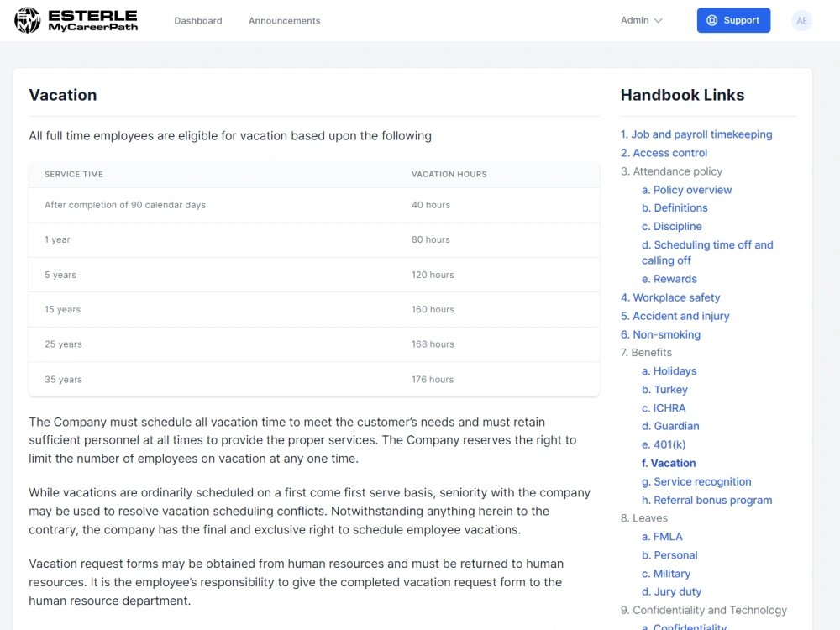Open the Military leaves link

[x=666, y=573]
